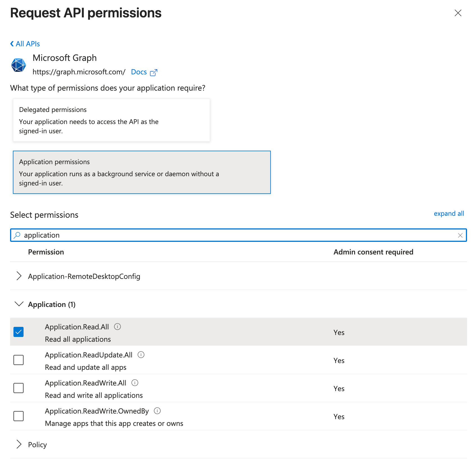The height and width of the screenshot is (459, 476).
Task: Go back using the All APIs link
Action: tap(25, 43)
